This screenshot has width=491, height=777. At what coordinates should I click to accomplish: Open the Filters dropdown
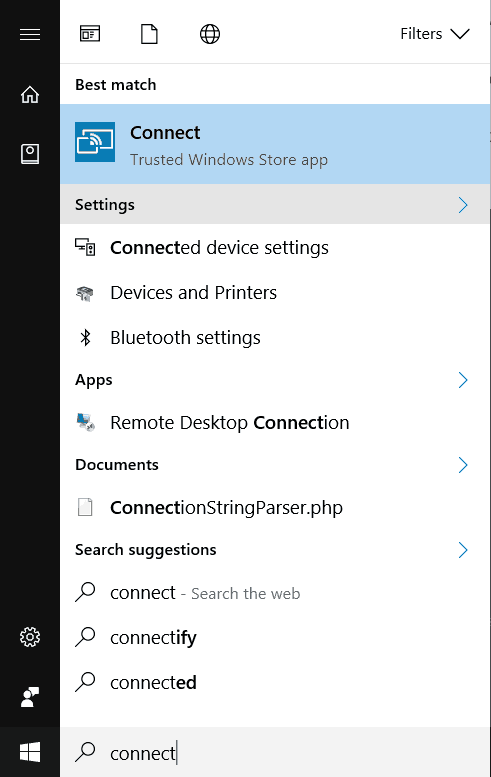coord(435,34)
